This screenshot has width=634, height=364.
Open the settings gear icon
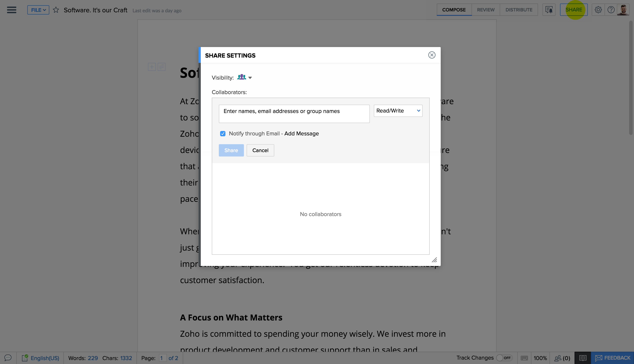pos(598,10)
